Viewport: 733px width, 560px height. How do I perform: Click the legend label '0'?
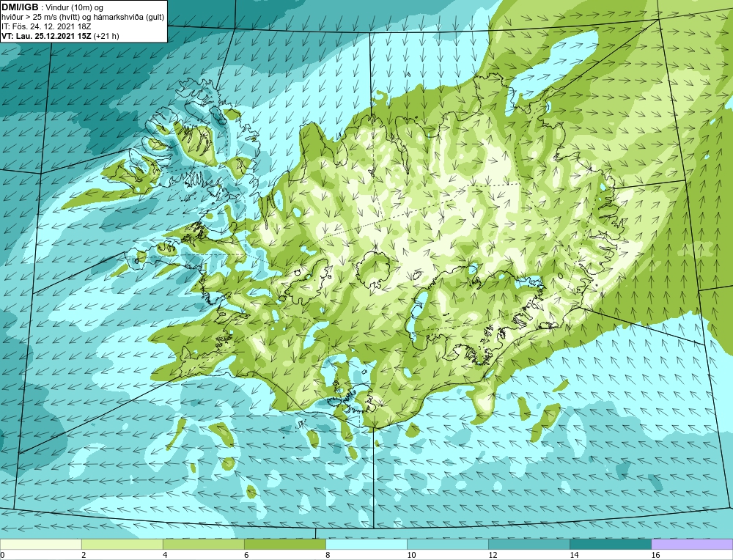tap(2, 555)
